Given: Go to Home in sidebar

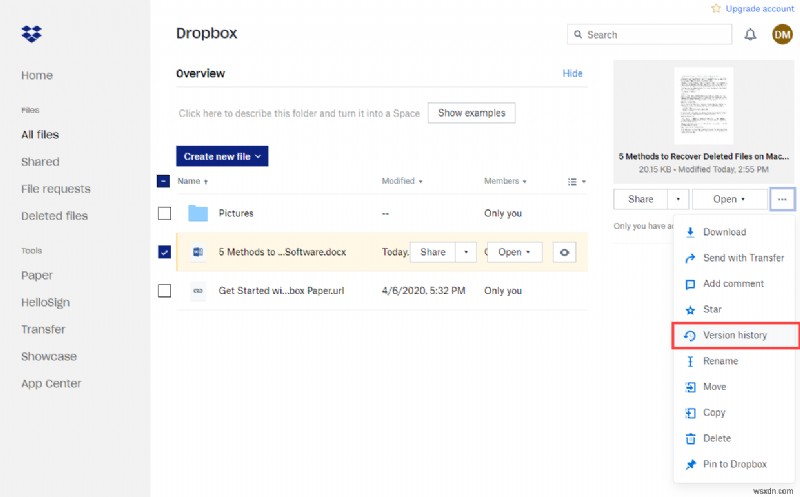Looking at the screenshot, I should point(37,76).
